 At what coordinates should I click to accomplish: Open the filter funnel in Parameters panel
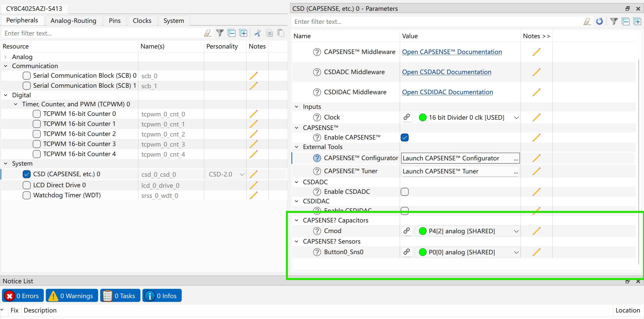click(x=614, y=22)
